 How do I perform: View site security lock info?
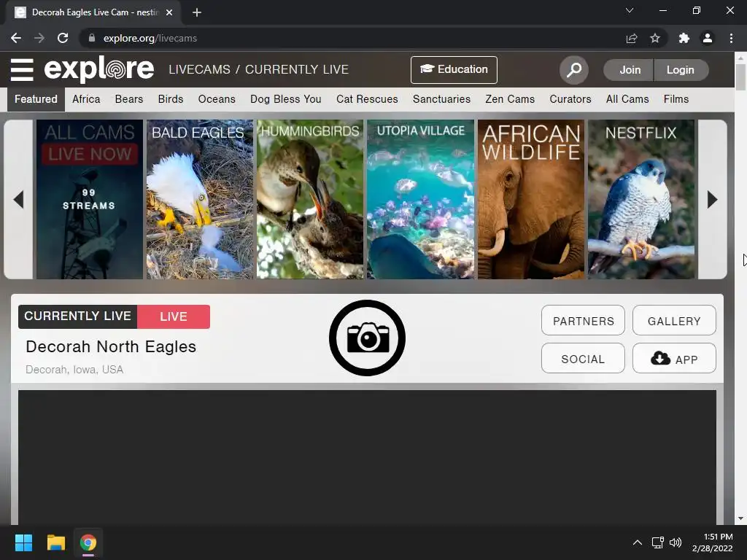[92, 38]
